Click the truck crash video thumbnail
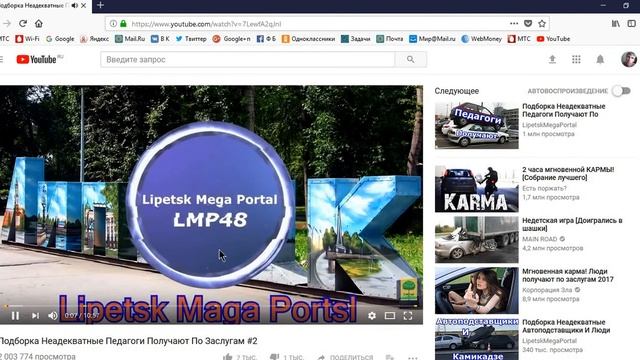Viewport: 640px width, 360px height. pyautogui.click(x=477, y=240)
